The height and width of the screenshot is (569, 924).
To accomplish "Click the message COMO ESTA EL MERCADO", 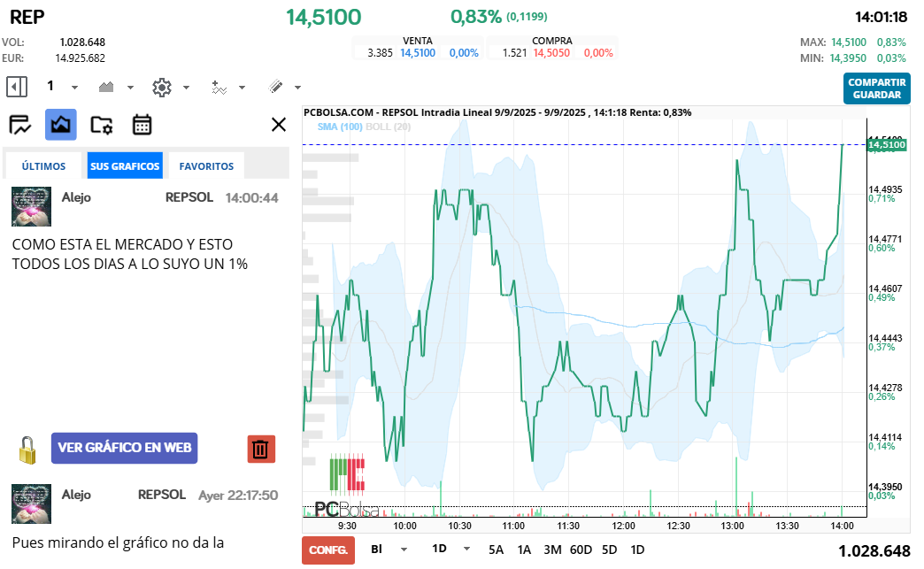I will pos(129,254).
